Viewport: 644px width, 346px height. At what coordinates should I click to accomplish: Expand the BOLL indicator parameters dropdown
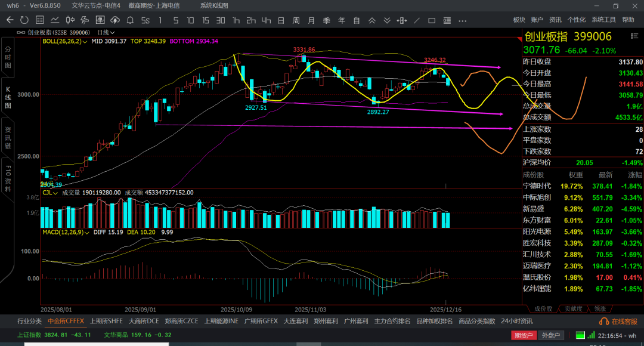85,42
